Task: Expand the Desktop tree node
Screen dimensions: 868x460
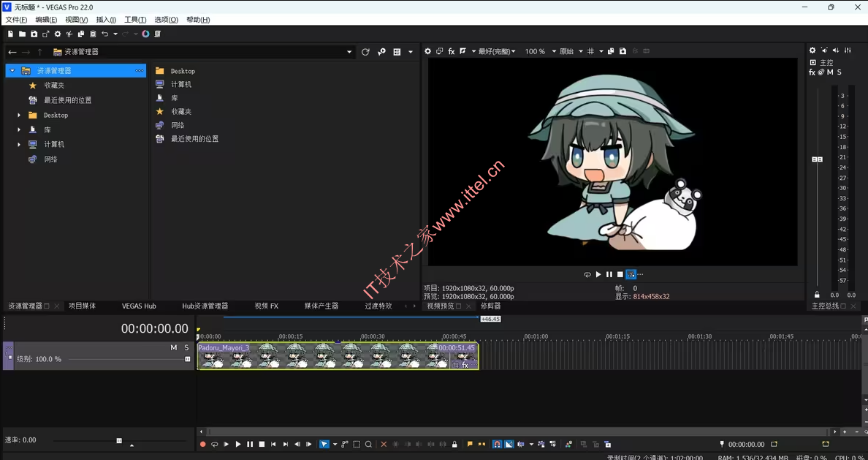Action: tap(19, 116)
